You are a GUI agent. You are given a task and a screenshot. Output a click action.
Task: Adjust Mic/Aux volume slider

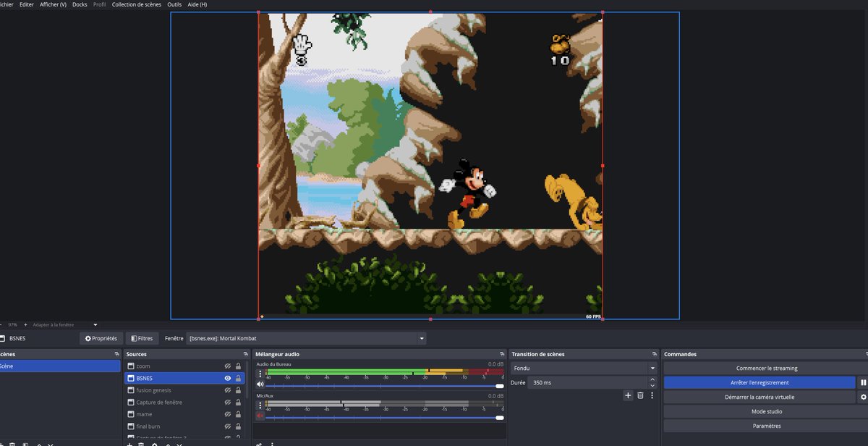[385, 418]
